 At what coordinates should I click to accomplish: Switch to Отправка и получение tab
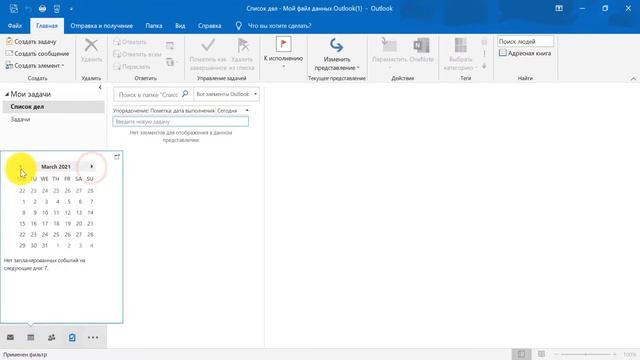click(x=102, y=25)
